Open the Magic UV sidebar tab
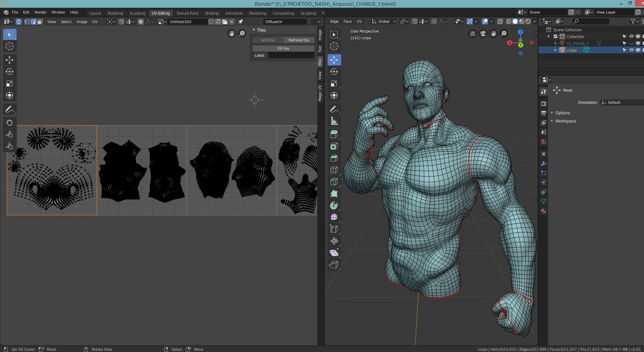This screenshot has width=644, height=352. (320, 93)
